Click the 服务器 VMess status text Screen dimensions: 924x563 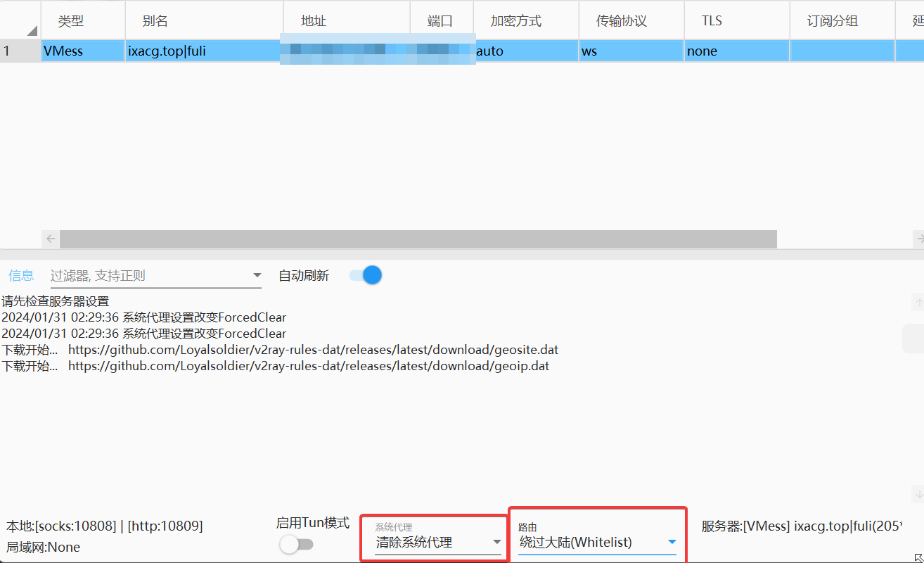click(802, 526)
